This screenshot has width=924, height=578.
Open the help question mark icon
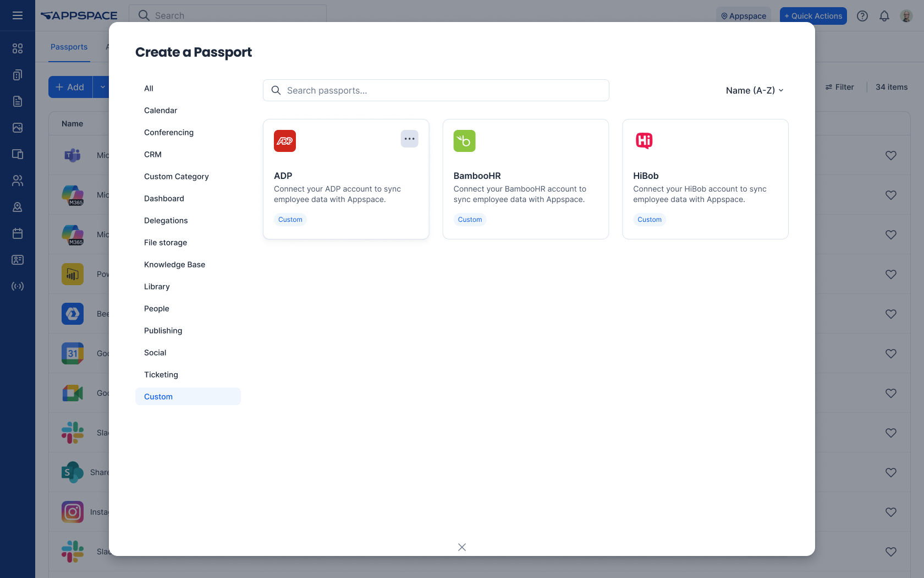tap(862, 16)
